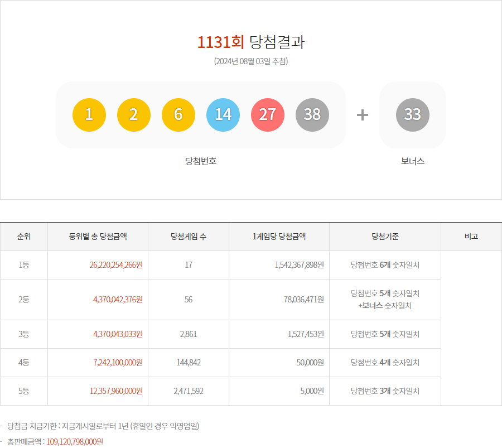The image size is (502, 448).
Task: Click the '1131회 당첨결과' heading
Action: 251,42
